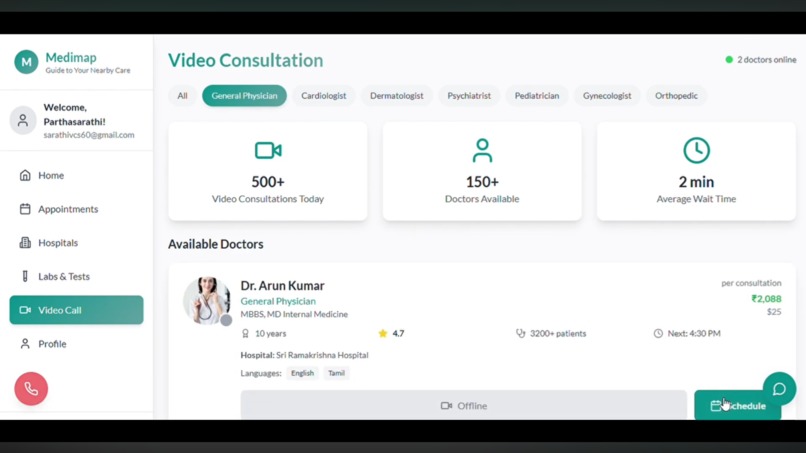Filter doctors by Cardiologist

(x=324, y=96)
